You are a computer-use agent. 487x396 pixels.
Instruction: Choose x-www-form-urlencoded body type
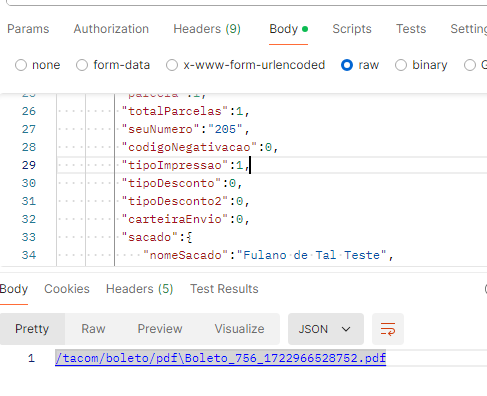tap(172, 65)
